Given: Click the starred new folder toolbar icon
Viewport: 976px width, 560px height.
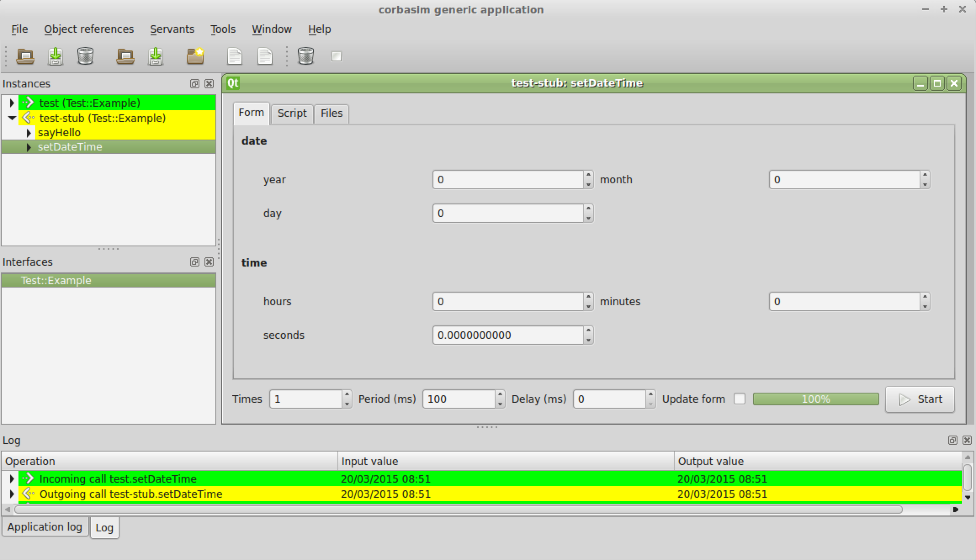Looking at the screenshot, I should [x=195, y=56].
